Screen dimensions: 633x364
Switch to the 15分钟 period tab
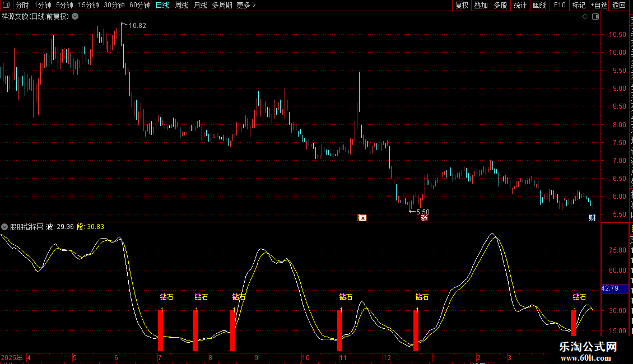[89, 5]
